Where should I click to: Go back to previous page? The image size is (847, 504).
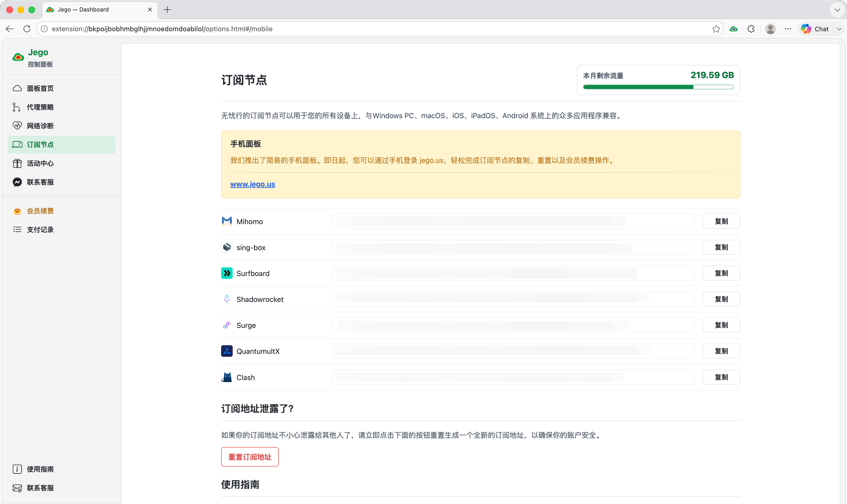(10, 29)
